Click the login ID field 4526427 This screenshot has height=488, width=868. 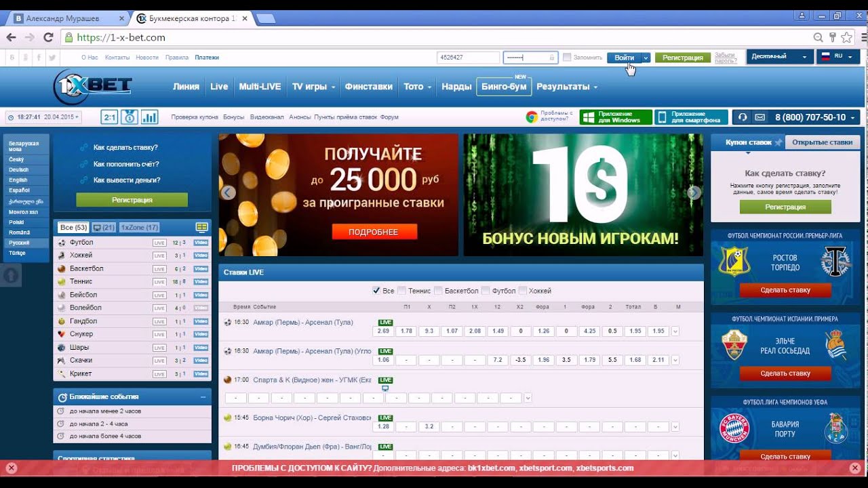(468, 58)
